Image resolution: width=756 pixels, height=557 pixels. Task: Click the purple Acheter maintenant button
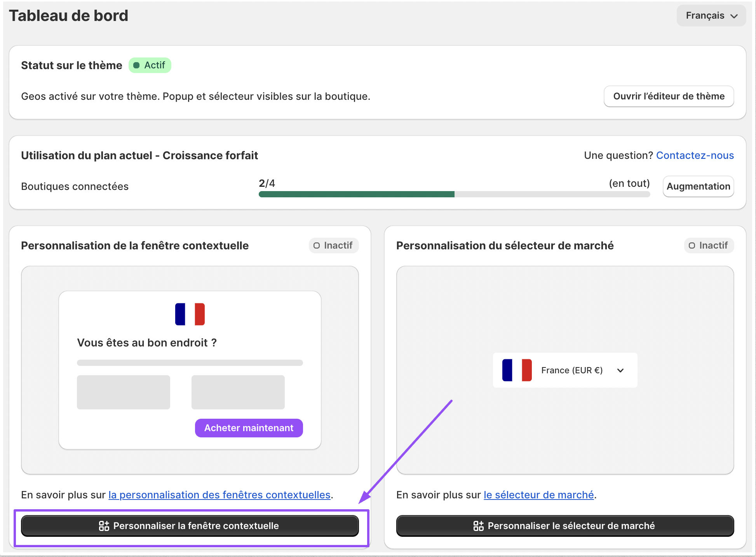[x=249, y=428]
